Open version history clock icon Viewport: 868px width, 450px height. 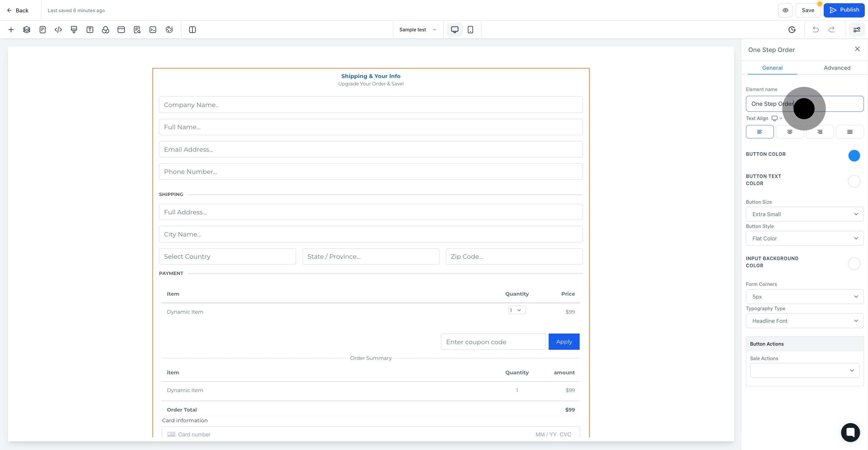tap(792, 30)
